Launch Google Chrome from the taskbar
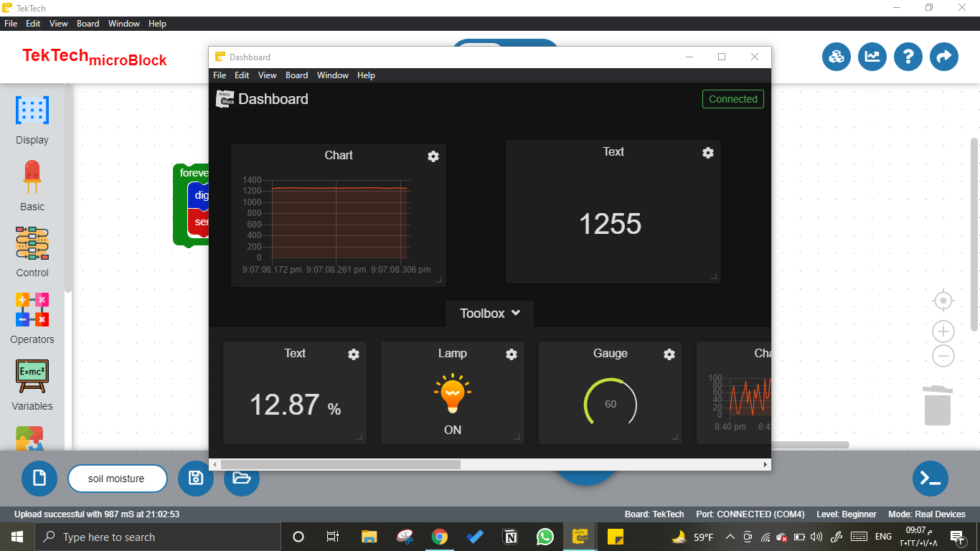The height and width of the screenshot is (551, 980). coord(440,537)
